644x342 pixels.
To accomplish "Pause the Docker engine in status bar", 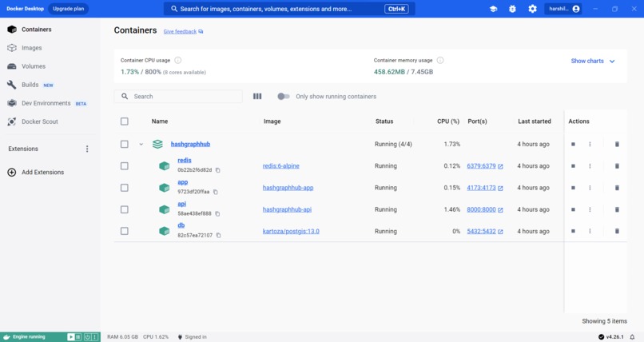I will [x=78, y=337].
